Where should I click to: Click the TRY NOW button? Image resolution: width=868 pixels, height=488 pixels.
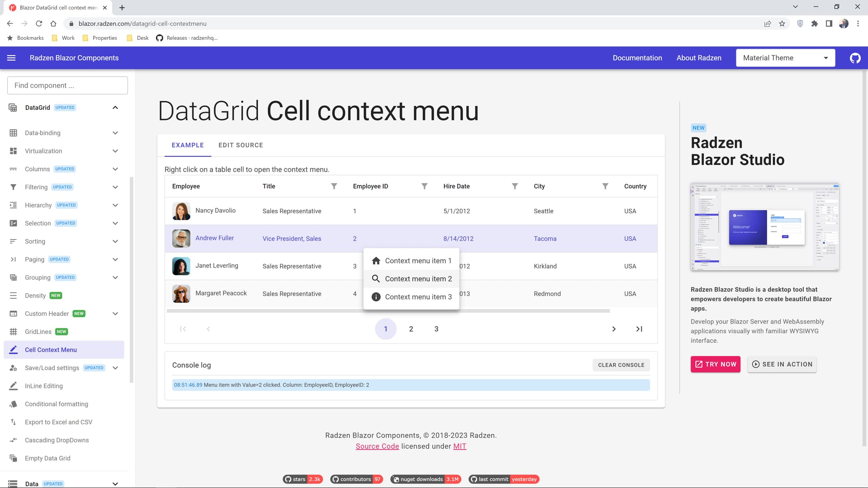715,364
